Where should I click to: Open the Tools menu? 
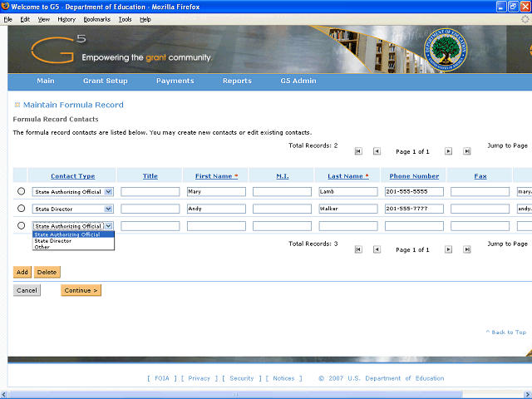click(125, 19)
